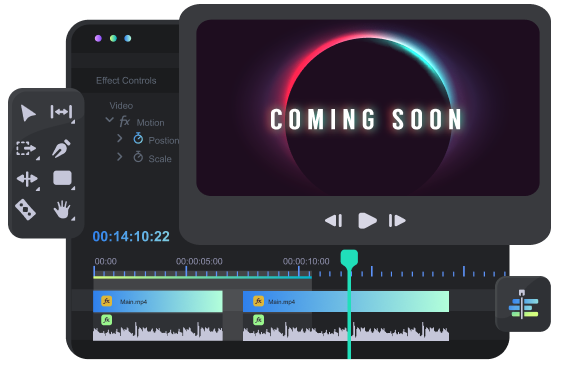The height and width of the screenshot is (379, 576).
Task: Open the Effect Controls tab
Action: point(126,80)
